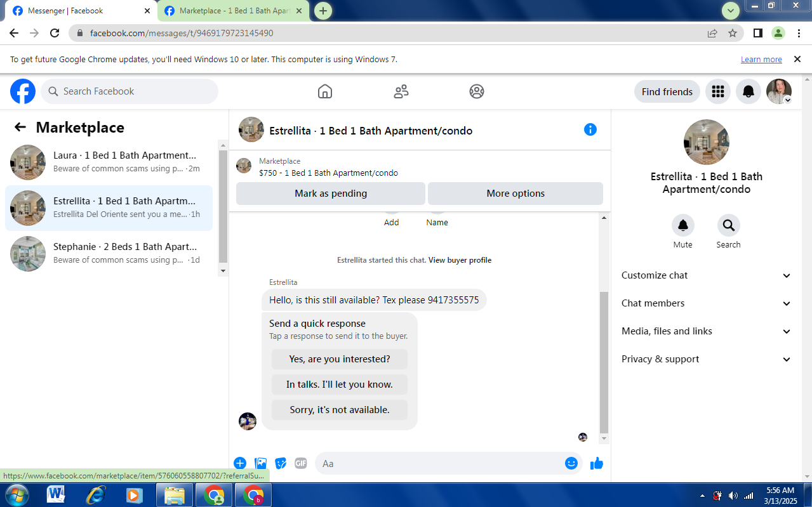This screenshot has height=507, width=812.
Task: Click the Mark as pending button
Action: 331,194
